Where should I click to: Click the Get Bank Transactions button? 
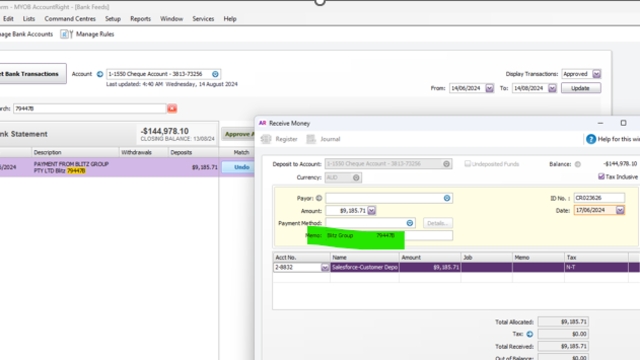(x=33, y=74)
